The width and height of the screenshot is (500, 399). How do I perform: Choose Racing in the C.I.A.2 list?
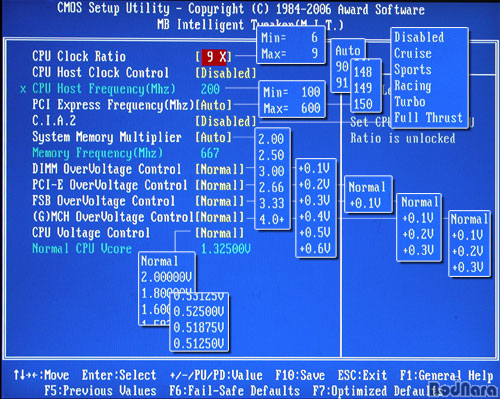(x=413, y=86)
